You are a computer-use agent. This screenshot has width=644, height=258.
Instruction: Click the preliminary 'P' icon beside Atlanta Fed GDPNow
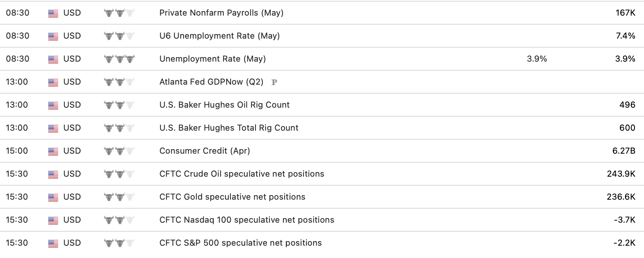(274, 82)
